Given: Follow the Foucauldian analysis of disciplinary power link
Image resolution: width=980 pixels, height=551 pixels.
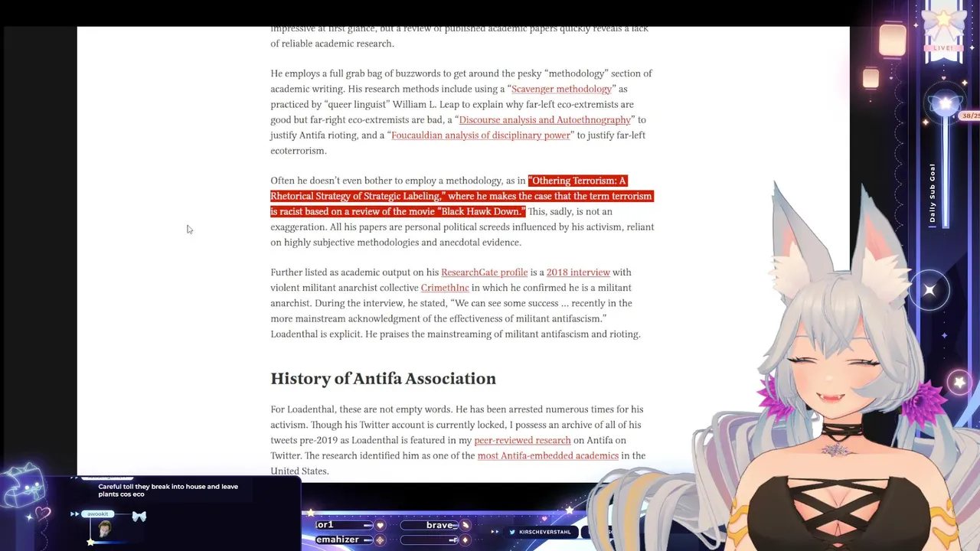Looking at the screenshot, I should point(481,135).
